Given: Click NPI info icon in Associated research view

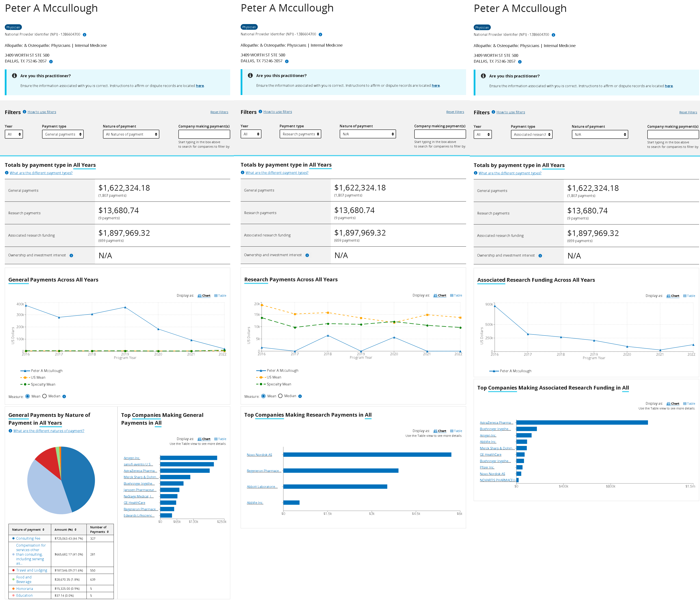Looking at the screenshot, I should coord(553,35).
